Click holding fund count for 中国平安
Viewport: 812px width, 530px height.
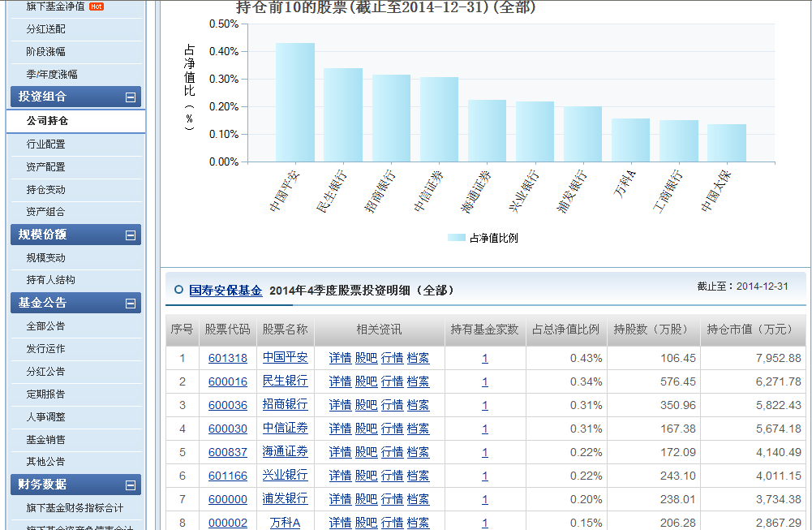[x=485, y=359]
